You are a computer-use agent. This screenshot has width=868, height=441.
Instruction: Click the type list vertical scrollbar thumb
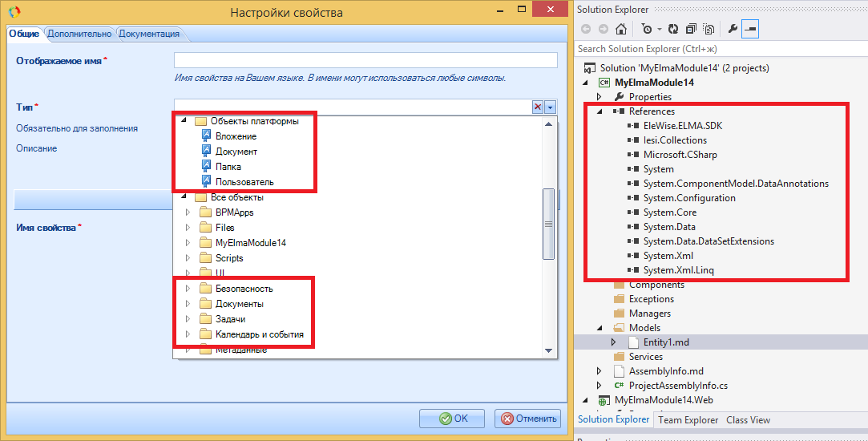click(x=548, y=223)
